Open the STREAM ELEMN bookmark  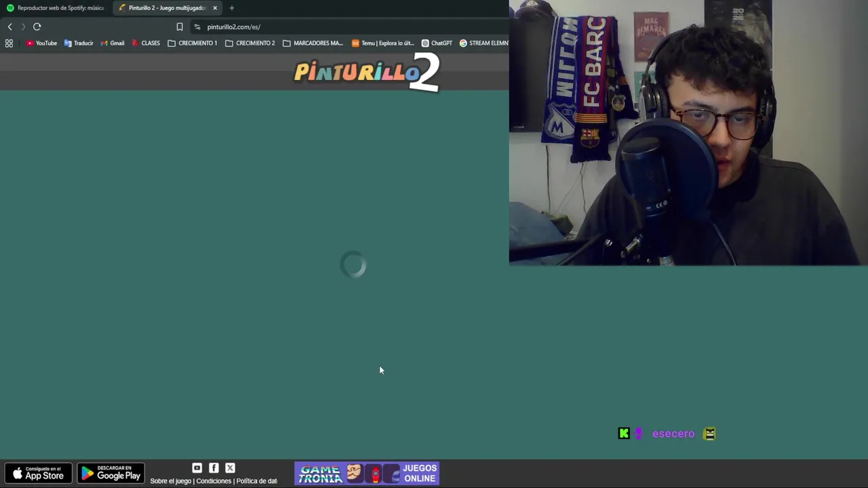(484, 43)
